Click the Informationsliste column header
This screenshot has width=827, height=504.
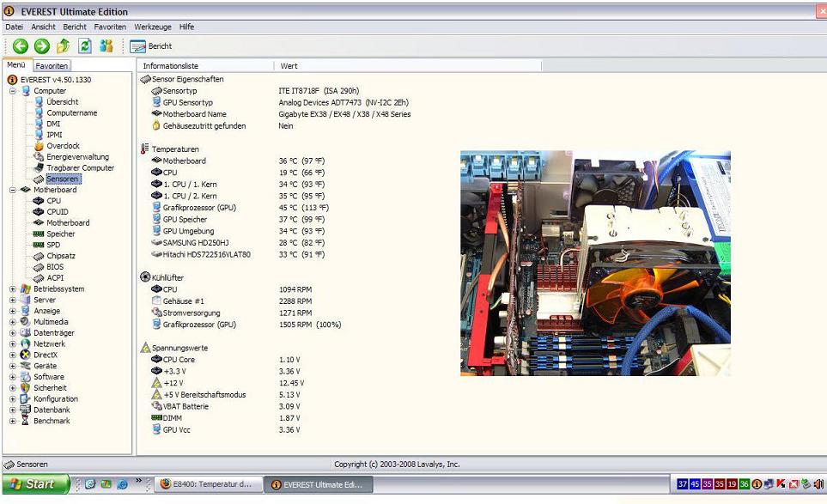point(206,66)
